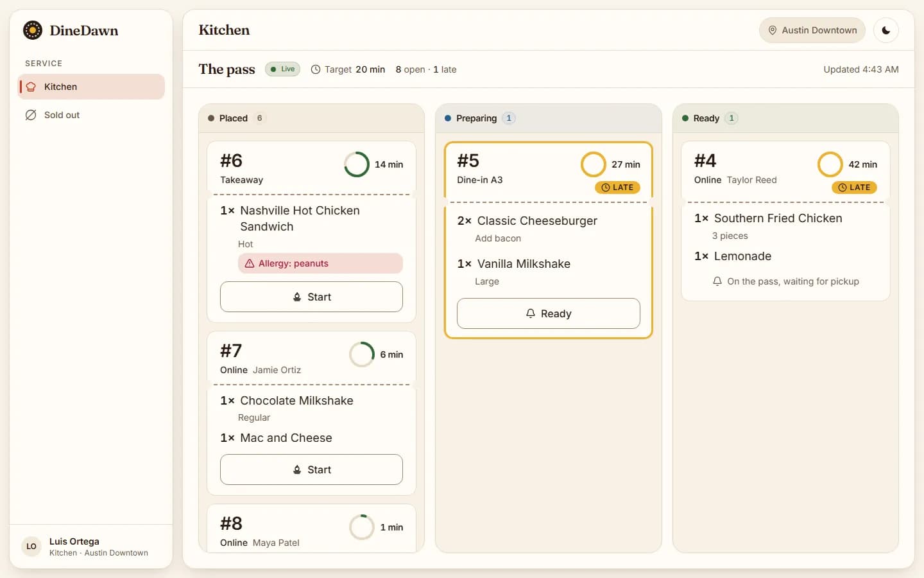The width and height of the screenshot is (924, 578).
Task: Click order #4 LATE badge
Action: (x=855, y=188)
